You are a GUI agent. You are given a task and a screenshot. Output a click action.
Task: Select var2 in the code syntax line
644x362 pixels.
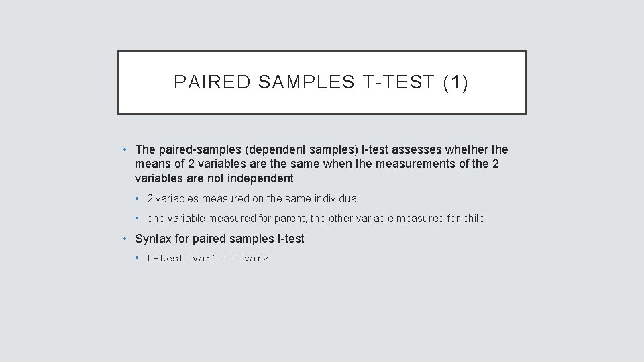click(x=256, y=258)
